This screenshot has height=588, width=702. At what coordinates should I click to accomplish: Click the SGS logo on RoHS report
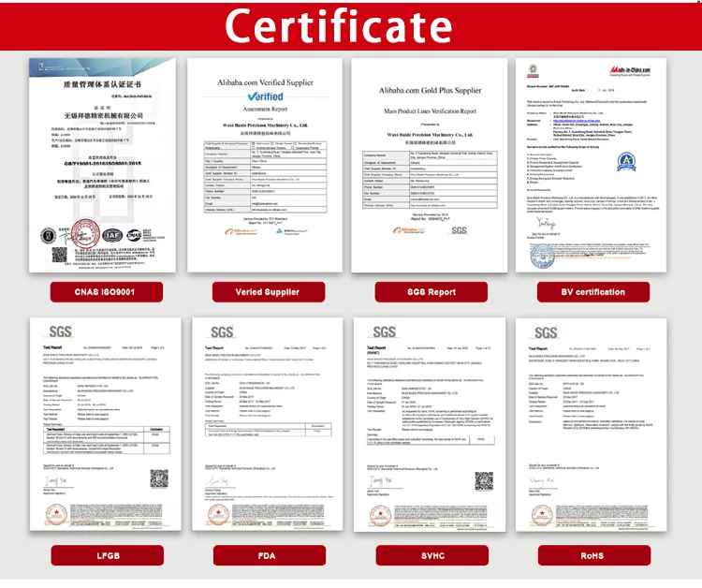pos(546,332)
